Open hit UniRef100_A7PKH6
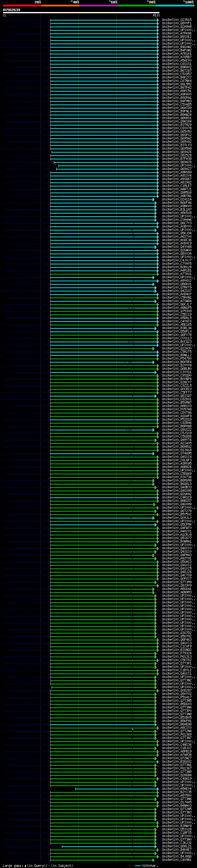Viewport: 197px width, 868px height. point(176,33)
